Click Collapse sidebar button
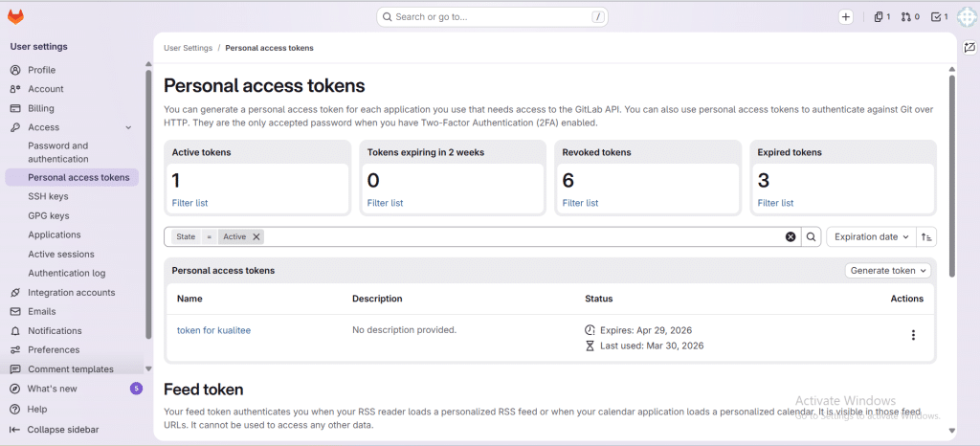 coord(62,430)
